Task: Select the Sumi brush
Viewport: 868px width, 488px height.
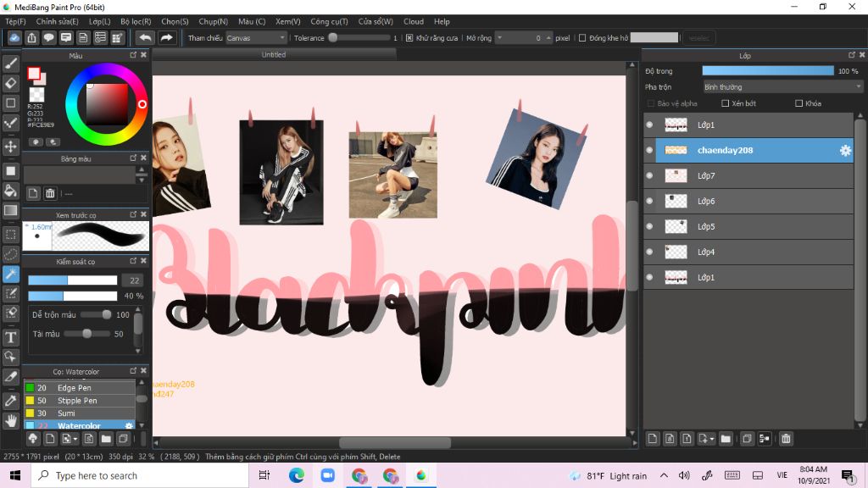Action: [x=80, y=413]
